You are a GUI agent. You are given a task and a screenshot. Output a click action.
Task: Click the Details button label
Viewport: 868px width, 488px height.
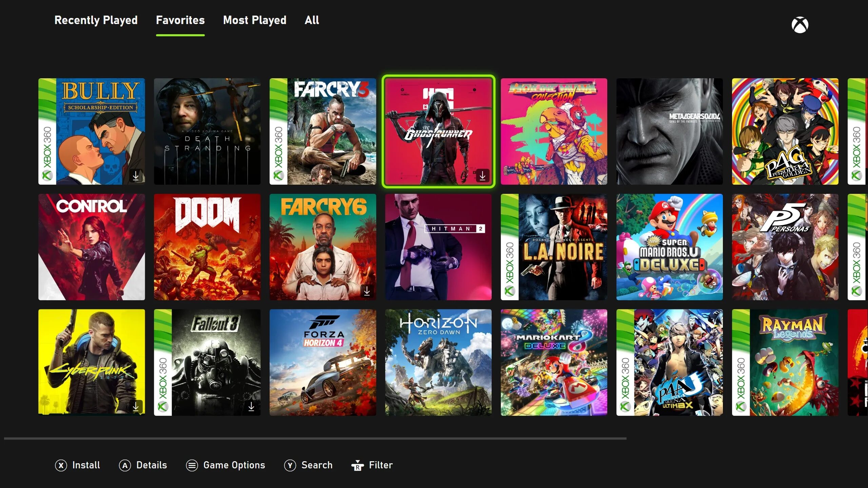[151, 465]
